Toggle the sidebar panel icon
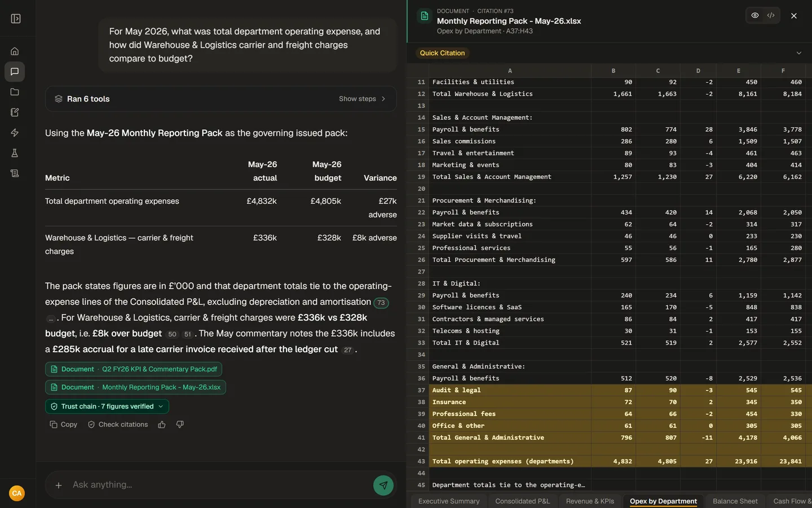This screenshot has width=812, height=508. click(x=16, y=19)
